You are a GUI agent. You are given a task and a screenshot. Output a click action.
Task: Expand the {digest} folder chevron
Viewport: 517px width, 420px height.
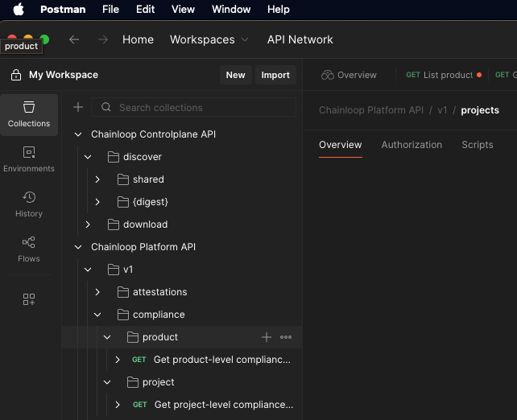tap(97, 202)
